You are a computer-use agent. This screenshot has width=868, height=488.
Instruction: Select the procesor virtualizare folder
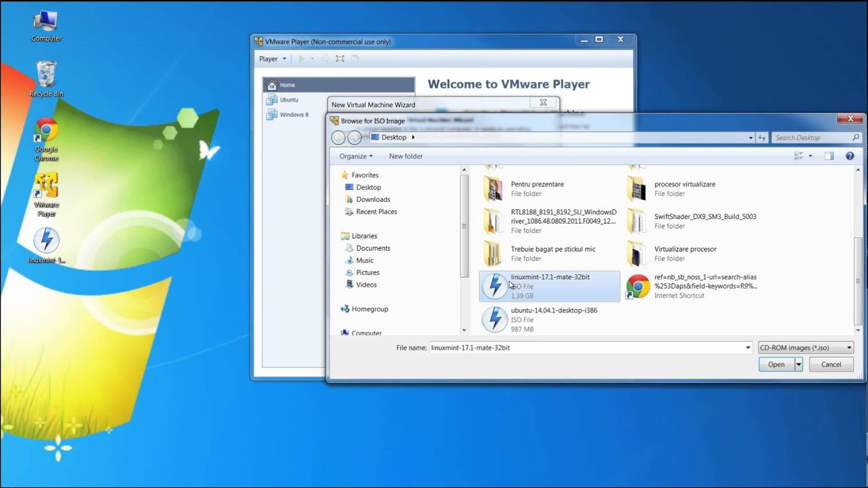pyautogui.click(x=693, y=188)
